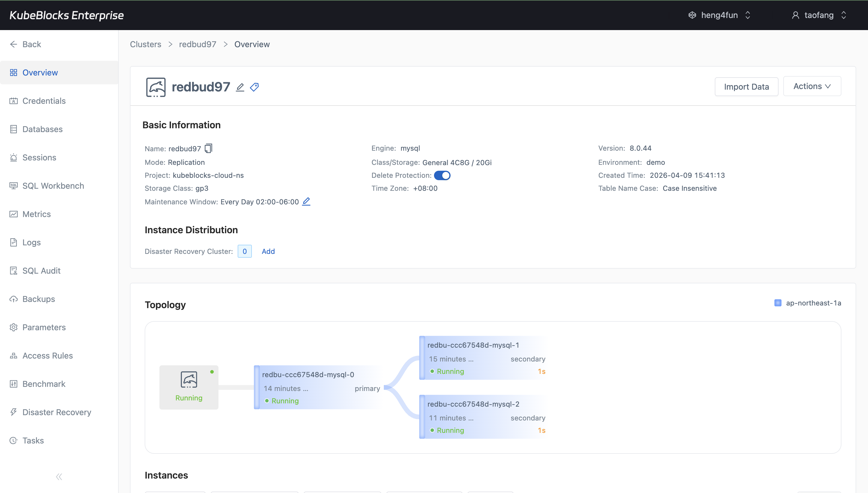Image resolution: width=868 pixels, height=493 pixels.
Task: Open Disaster Recovery settings
Action: [x=57, y=412]
